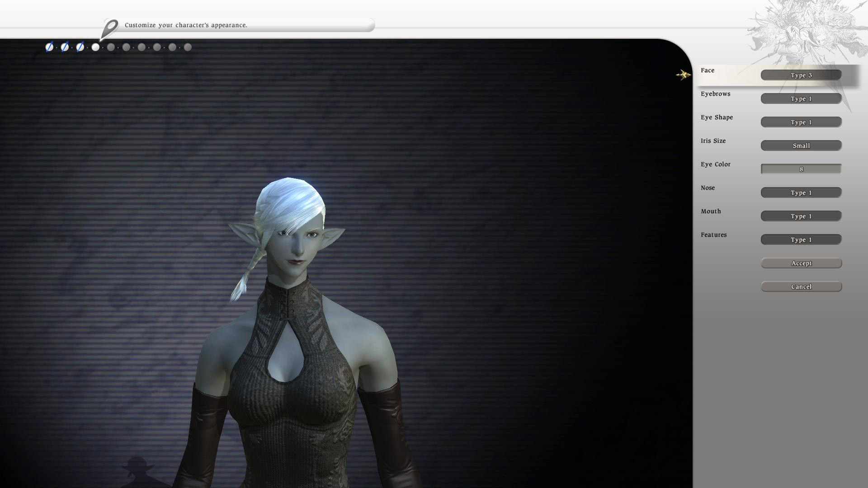The image size is (868, 488).
Task: Change the Features type selector
Action: tap(801, 239)
